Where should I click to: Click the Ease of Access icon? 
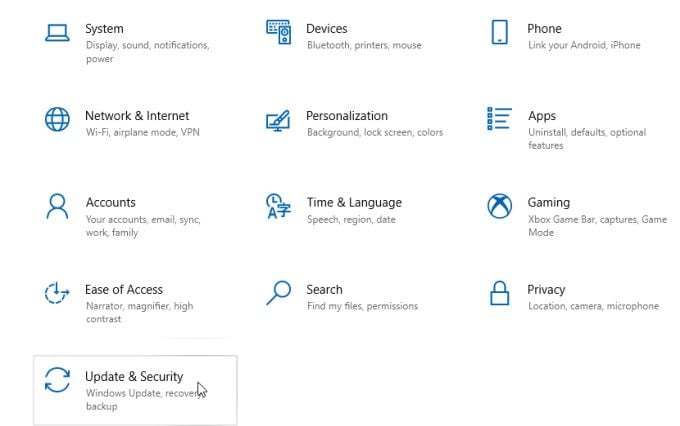58,293
